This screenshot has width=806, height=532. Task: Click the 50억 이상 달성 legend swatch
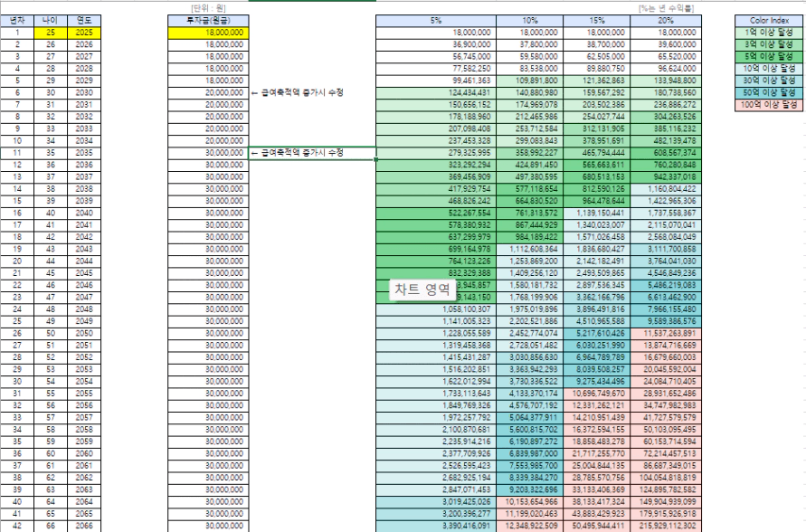coord(769,92)
